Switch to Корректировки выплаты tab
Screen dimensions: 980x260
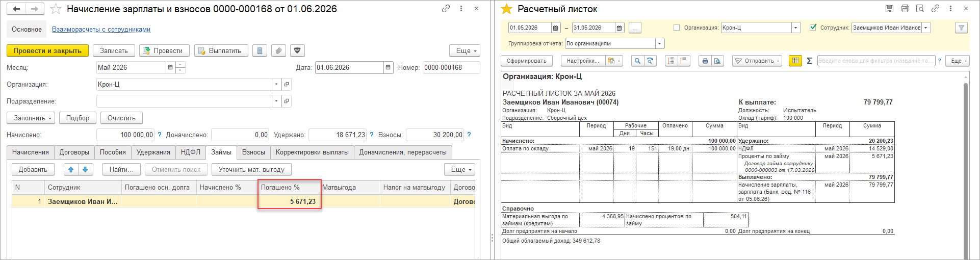click(x=312, y=152)
